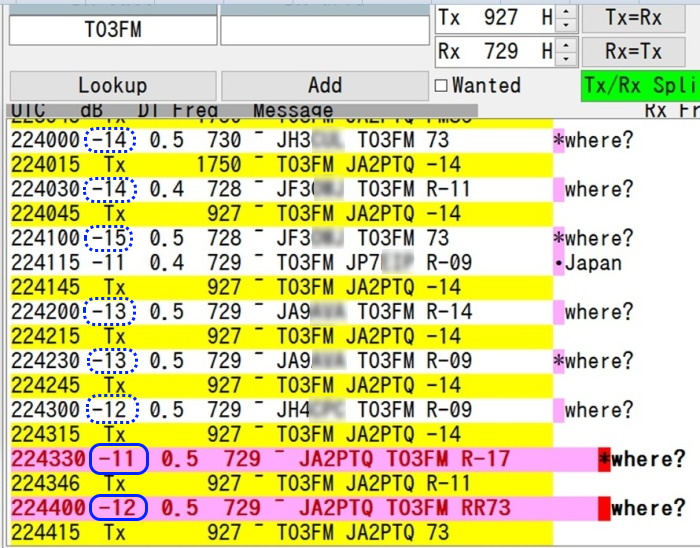700x548 pixels.
Task: Click the Japan country label
Action: (x=593, y=263)
